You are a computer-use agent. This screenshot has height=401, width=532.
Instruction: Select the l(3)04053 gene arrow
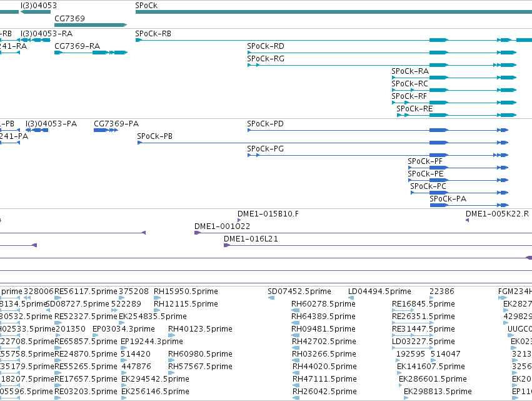click(x=35, y=12)
